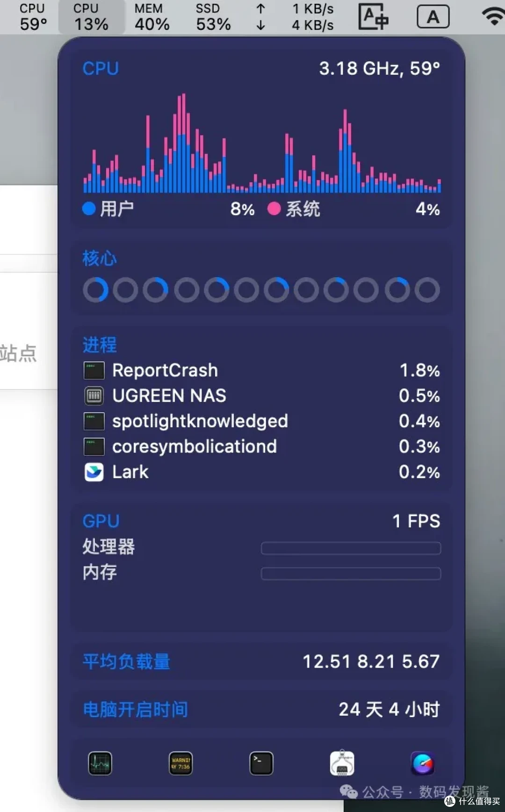This screenshot has height=812, width=505.
Task: Click the 站点 text in the background window
Action: (x=18, y=353)
